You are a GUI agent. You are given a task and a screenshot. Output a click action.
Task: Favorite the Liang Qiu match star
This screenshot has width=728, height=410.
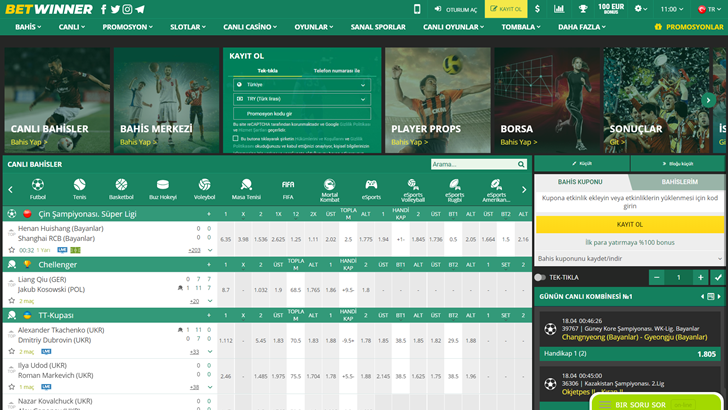[12, 300]
